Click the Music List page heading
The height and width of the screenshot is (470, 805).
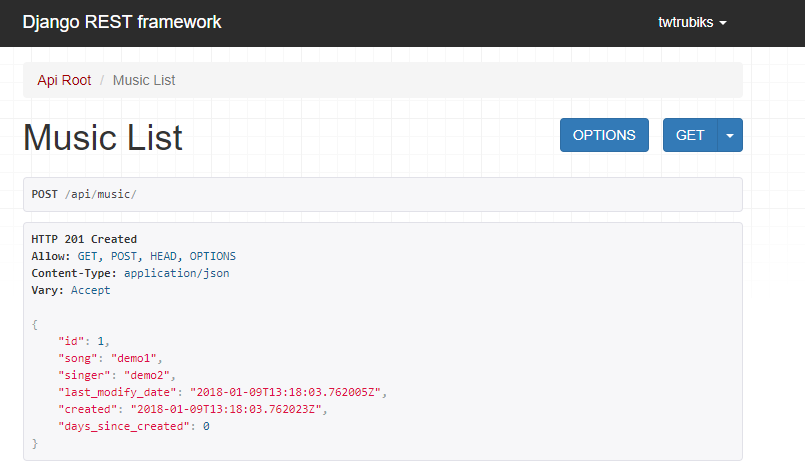103,137
